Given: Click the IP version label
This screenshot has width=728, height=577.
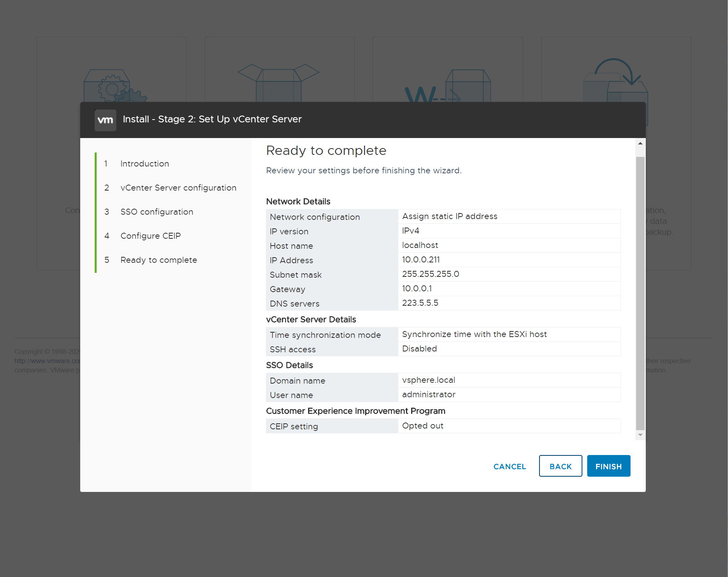Looking at the screenshot, I should click(x=289, y=232).
